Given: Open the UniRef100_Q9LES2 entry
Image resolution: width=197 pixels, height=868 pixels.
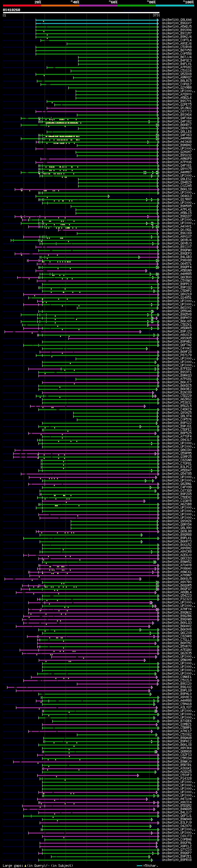Looking at the screenshot, I should [x=177, y=179].
